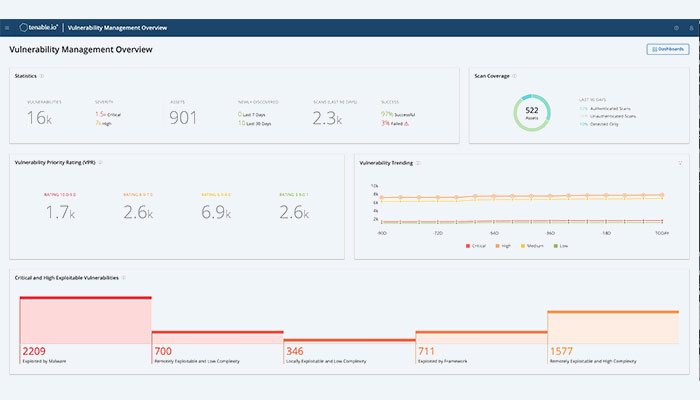Open the Dashboards button
Screen dimensions: 700x400
[x=667, y=48]
